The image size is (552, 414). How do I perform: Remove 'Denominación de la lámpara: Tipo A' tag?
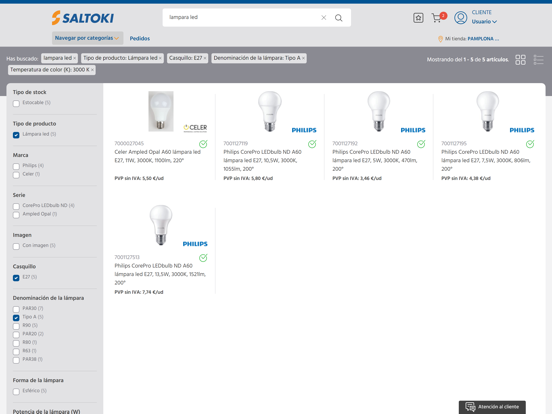pyautogui.click(x=303, y=58)
